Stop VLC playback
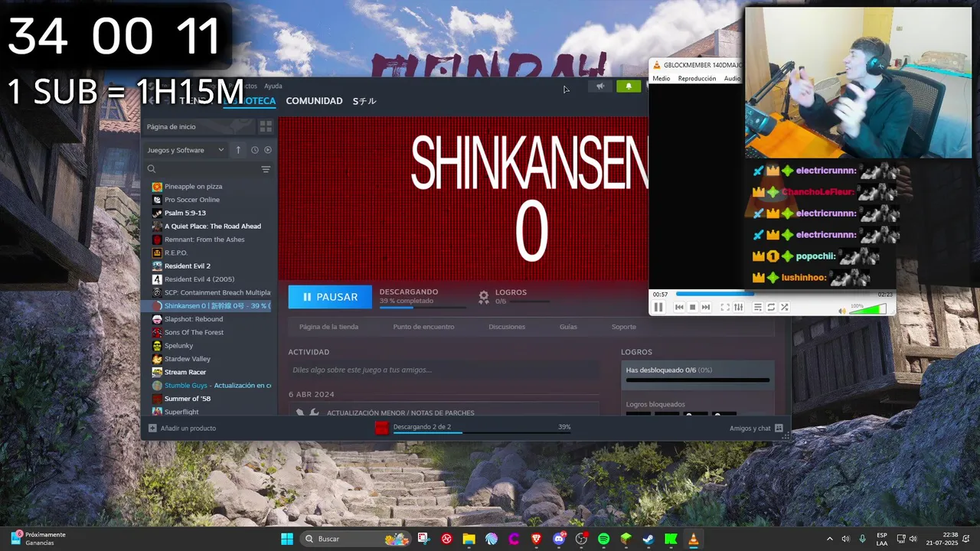The width and height of the screenshot is (980, 551). point(692,307)
